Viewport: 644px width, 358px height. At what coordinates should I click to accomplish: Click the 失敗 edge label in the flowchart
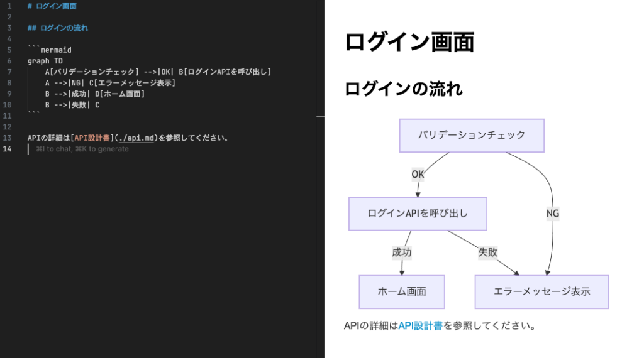coord(488,252)
